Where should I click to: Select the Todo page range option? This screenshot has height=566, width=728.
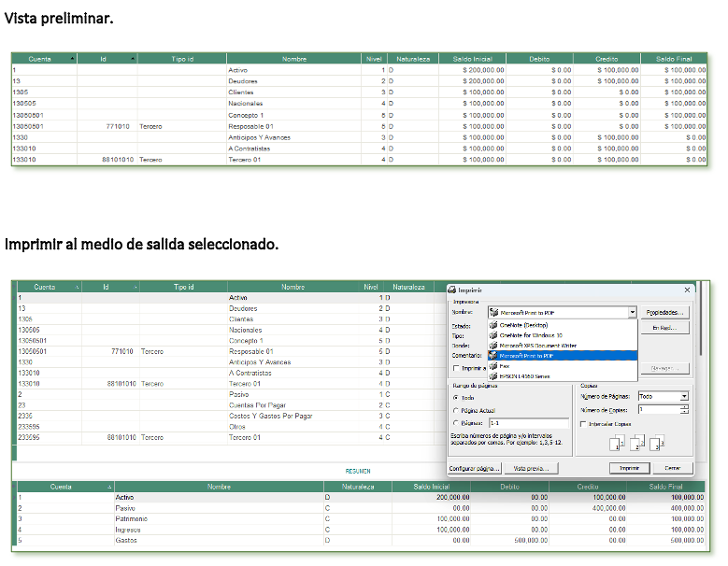click(454, 397)
